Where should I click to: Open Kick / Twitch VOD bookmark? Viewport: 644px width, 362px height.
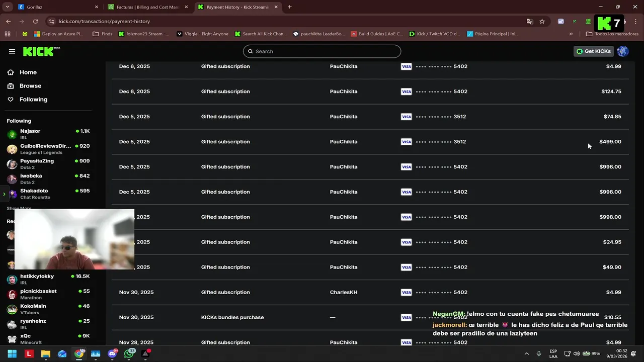(x=435, y=34)
